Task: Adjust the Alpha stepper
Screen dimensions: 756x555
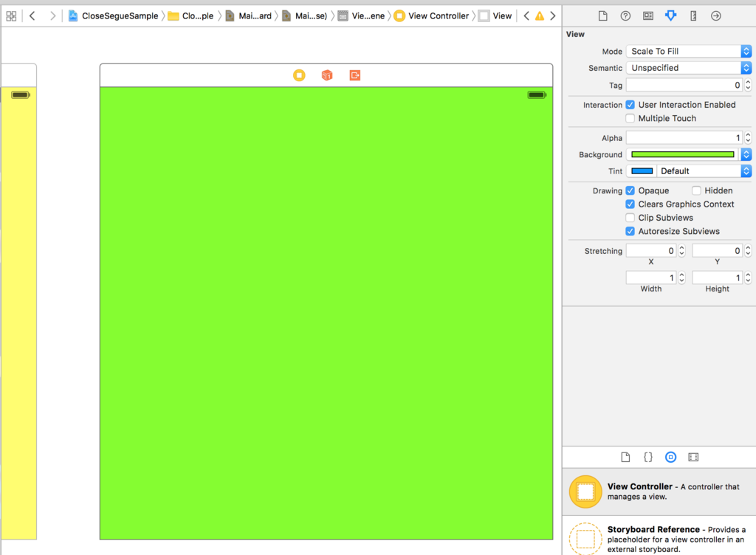Action: tap(748, 138)
